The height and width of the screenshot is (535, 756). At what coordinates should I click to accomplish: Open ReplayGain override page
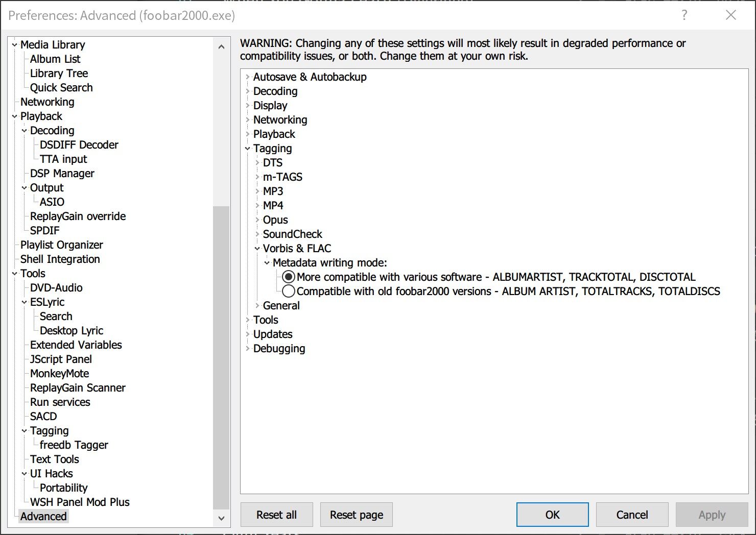(x=78, y=216)
